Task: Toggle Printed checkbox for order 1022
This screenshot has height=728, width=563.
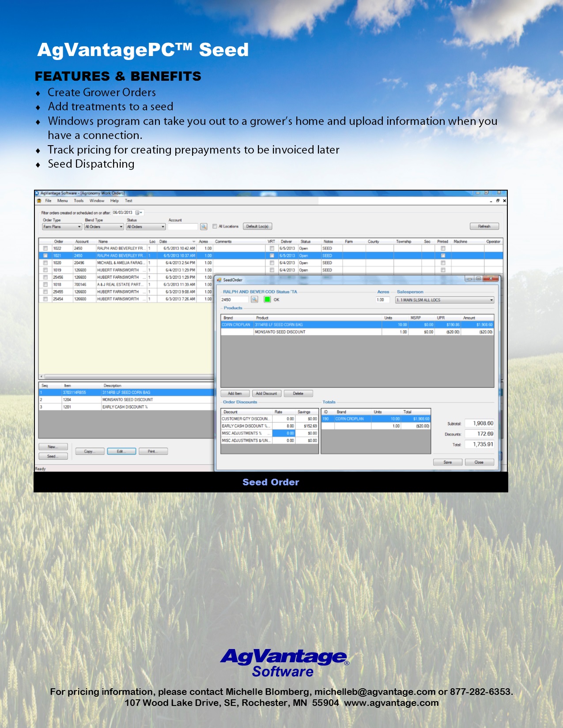Action: pos(443,248)
